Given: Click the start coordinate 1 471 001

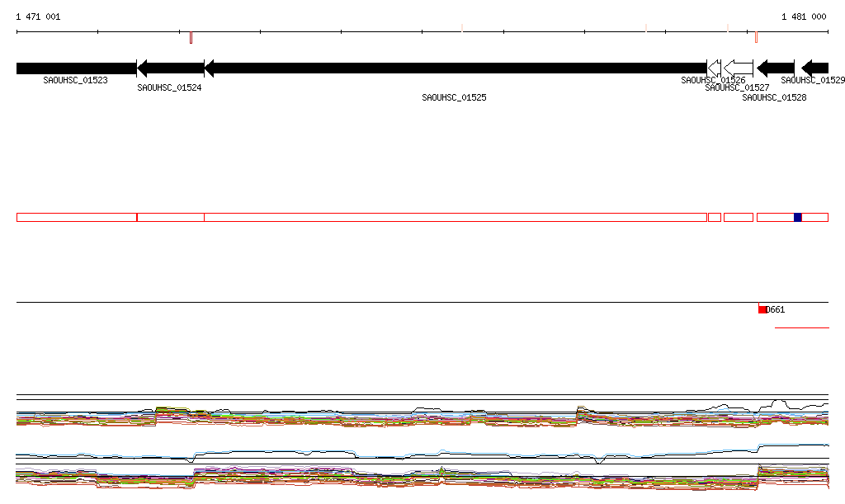Looking at the screenshot, I should [38, 16].
